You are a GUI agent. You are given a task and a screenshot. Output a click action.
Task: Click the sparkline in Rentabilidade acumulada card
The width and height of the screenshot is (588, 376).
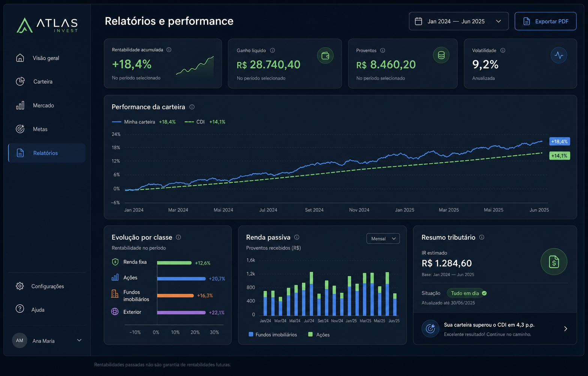(x=195, y=66)
